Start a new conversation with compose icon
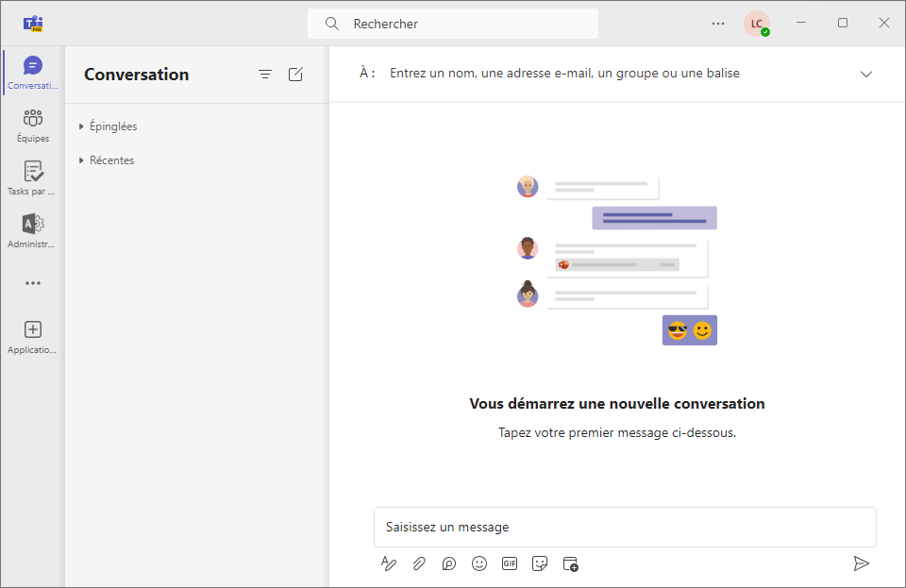Screen dimensions: 906x588 (x=295, y=75)
